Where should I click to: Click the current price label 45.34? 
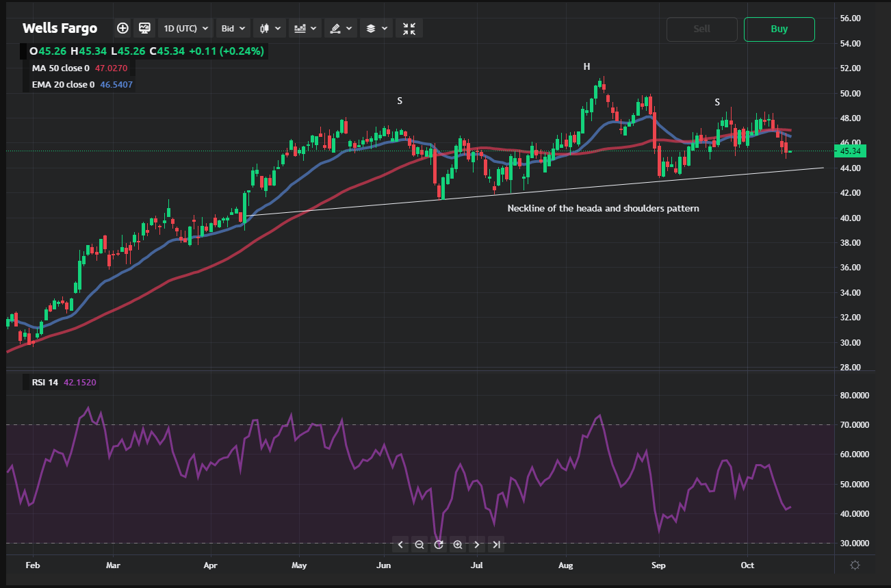click(x=850, y=151)
